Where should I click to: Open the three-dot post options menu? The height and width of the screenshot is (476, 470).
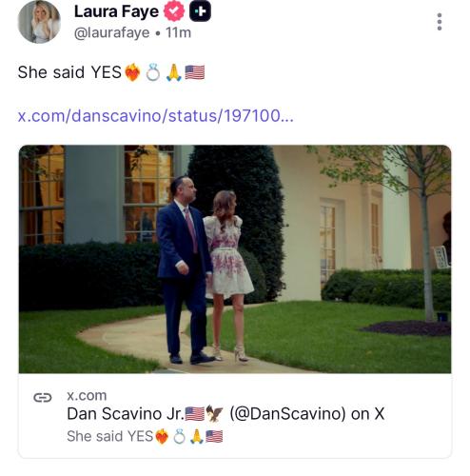pos(440,22)
